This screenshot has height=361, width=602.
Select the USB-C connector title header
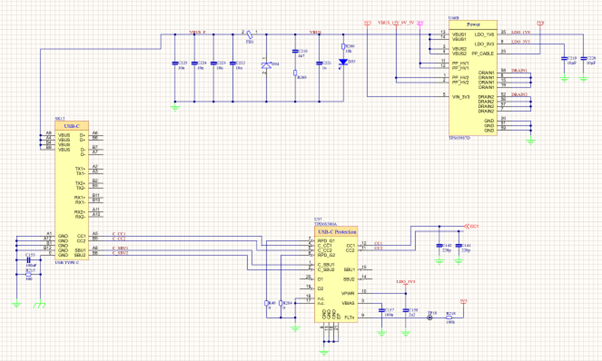pyautogui.click(x=72, y=126)
